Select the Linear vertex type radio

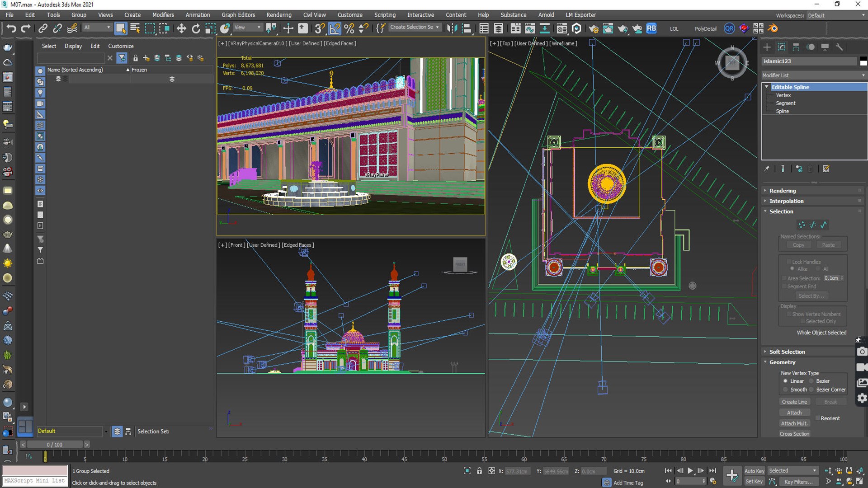click(x=785, y=381)
